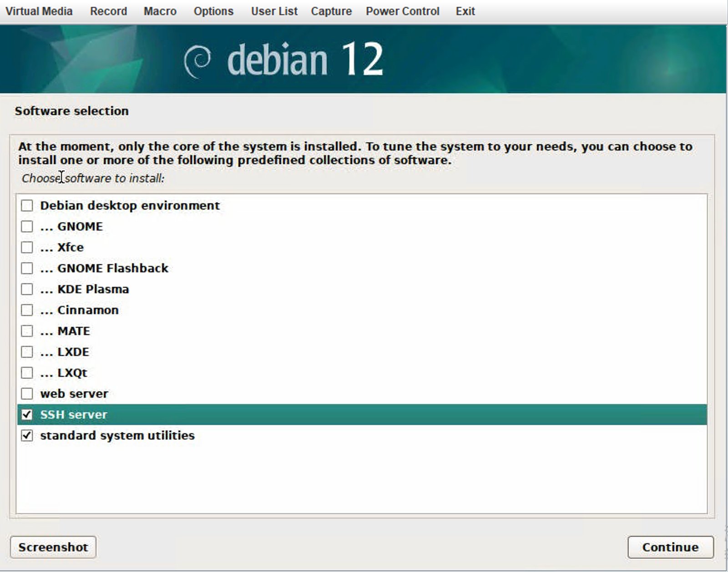Enable KDE Plasma desktop checkbox
This screenshot has height=572, width=728.
[27, 289]
